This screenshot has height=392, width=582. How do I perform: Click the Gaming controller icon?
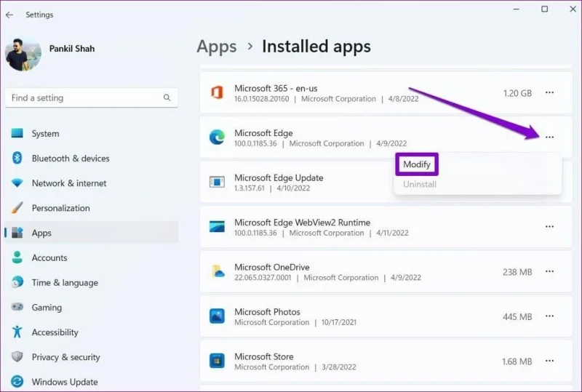17,307
